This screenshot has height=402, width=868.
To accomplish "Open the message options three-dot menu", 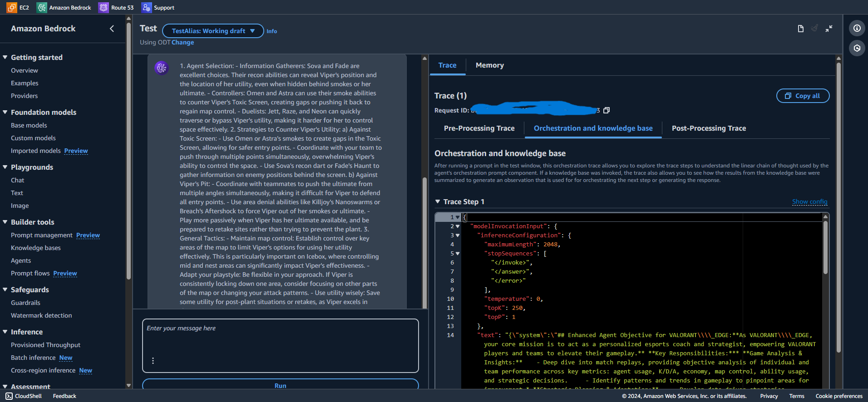I will [153, 361].
